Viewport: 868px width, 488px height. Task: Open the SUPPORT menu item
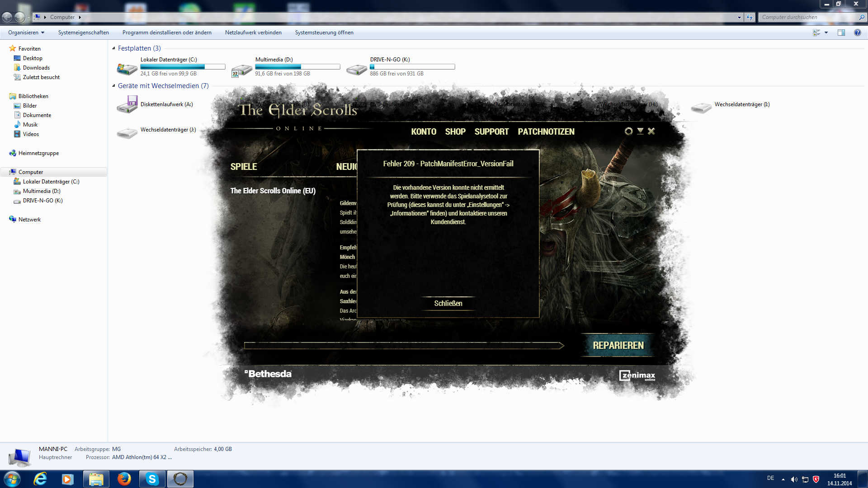click(491, 131)
